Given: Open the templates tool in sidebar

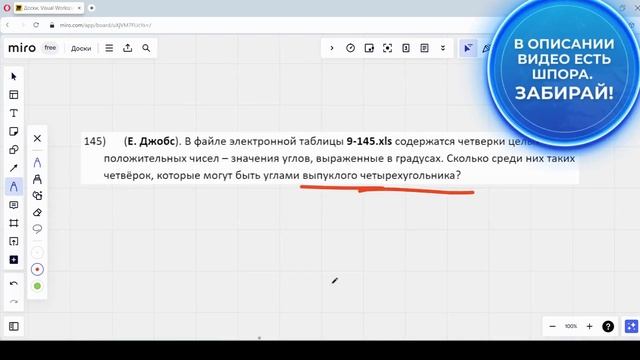Looking at the screenshot, I should click(13, 95).
